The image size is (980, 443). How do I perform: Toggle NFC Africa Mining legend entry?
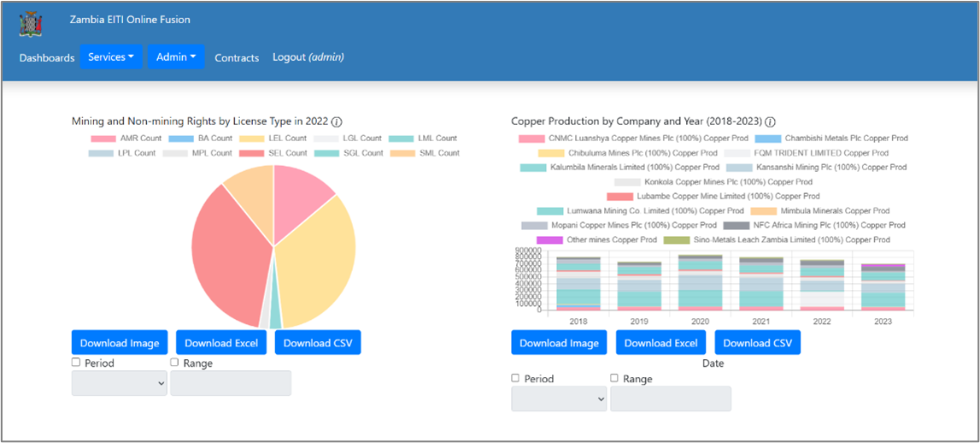click(x=814, y=225)
